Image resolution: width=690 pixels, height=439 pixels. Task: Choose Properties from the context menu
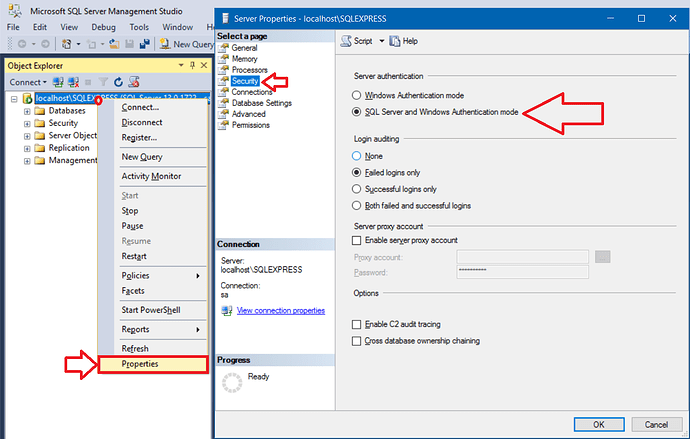point(140,364)
